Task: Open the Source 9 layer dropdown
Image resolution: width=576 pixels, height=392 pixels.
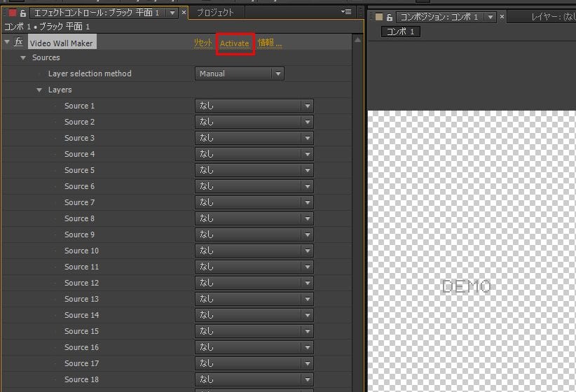Action: [x=254, y=235]
